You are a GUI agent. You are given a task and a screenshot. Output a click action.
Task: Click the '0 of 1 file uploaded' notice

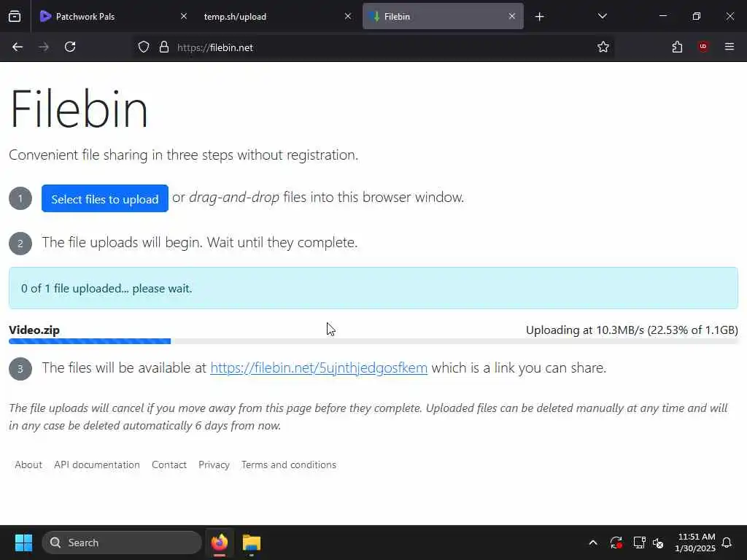(x=373, y=288)
